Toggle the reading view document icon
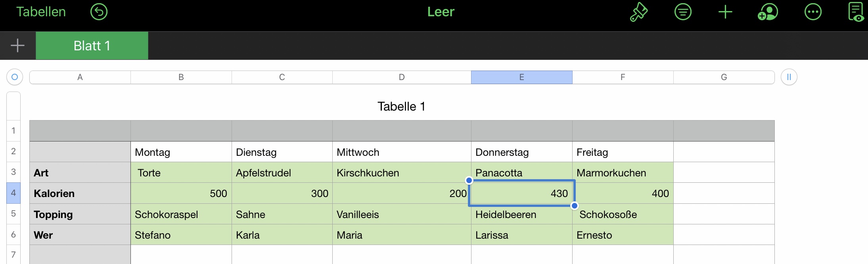The width and height of the screenshot is (868, 264). click(x=856, y=12)
